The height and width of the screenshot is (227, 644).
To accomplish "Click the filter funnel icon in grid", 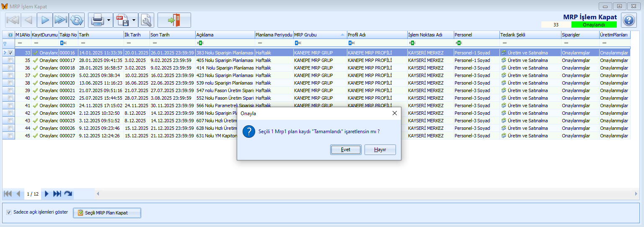I will [x=5, y=43].
